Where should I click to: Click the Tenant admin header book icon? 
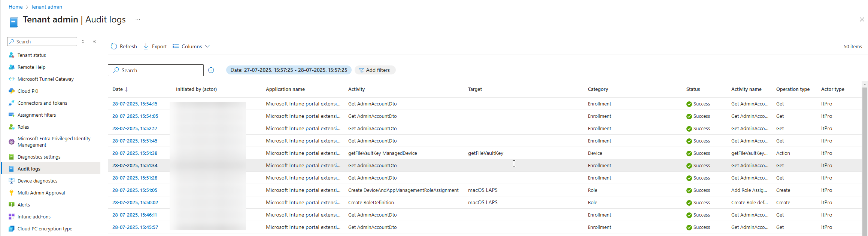14,22
